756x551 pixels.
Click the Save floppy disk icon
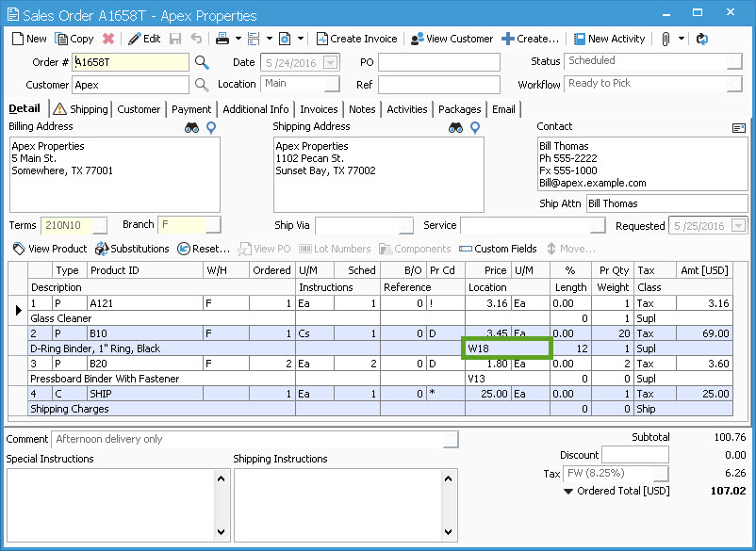pos(175,39)
